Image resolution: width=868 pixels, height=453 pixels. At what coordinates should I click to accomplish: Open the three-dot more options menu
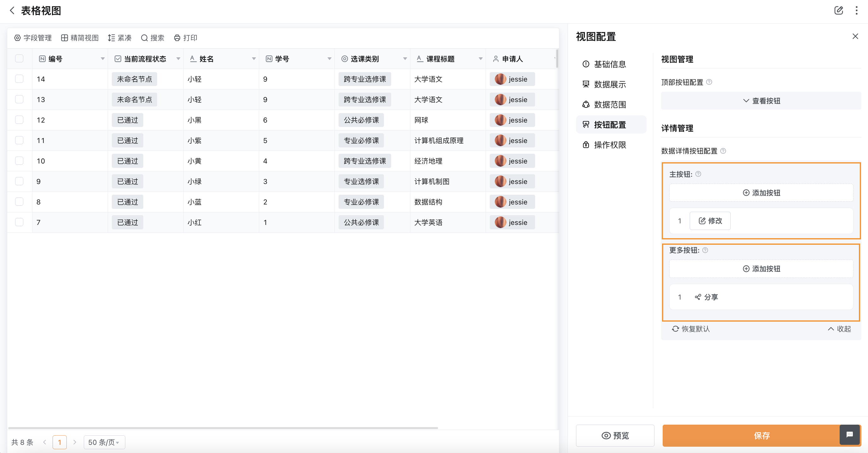[x=856, y=11]
